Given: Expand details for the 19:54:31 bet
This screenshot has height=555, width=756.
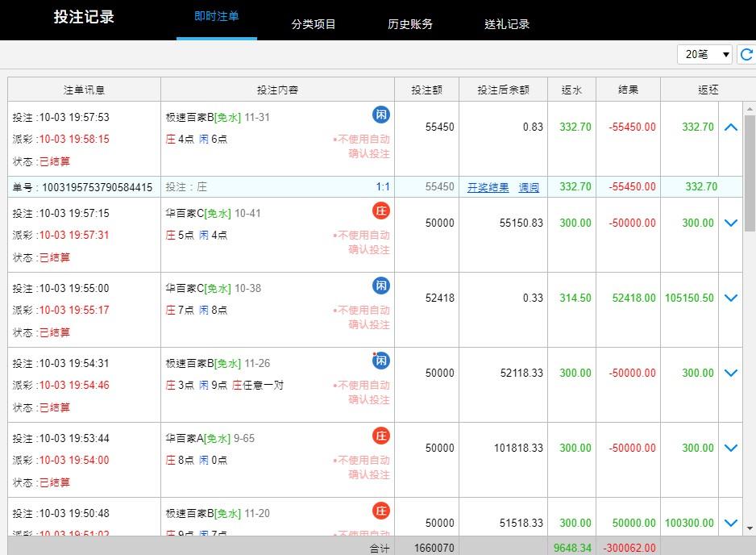Looking at the screenshot, I should click(x=730, y=373).
